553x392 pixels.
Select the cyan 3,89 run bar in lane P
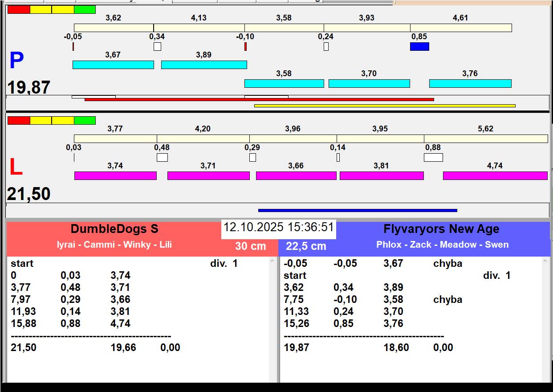[204, 65]
